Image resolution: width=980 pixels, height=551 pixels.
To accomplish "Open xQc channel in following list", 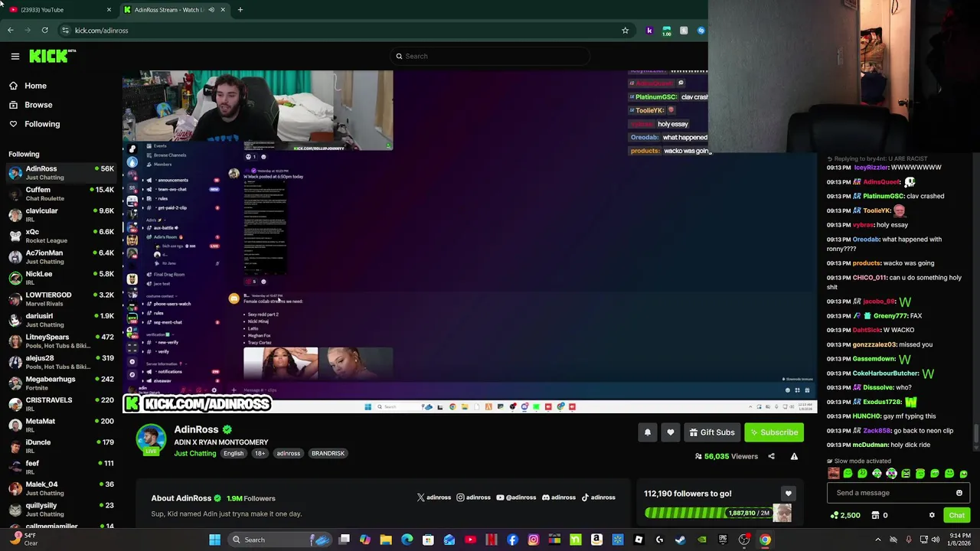I will click(x=61, y=236).
